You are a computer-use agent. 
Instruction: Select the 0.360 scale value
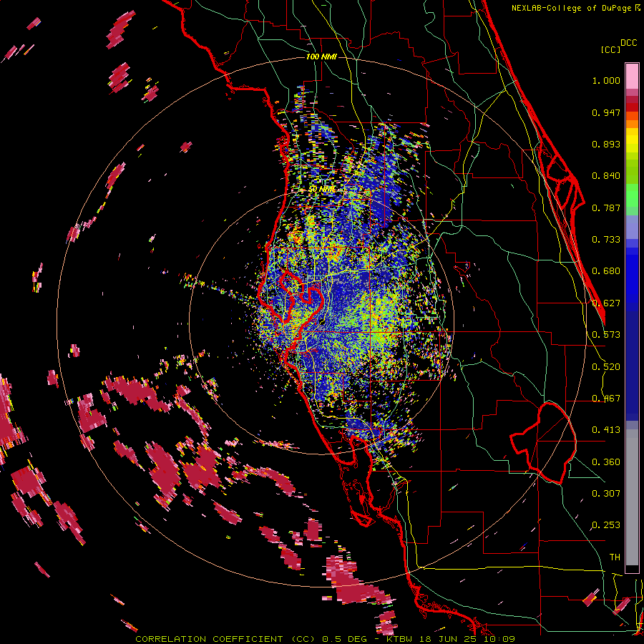606,462
